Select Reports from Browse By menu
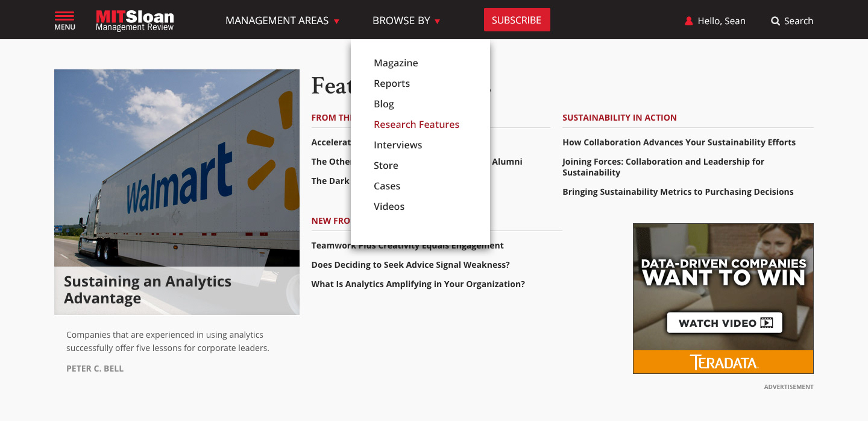868x421 pixels. (392, 83)
